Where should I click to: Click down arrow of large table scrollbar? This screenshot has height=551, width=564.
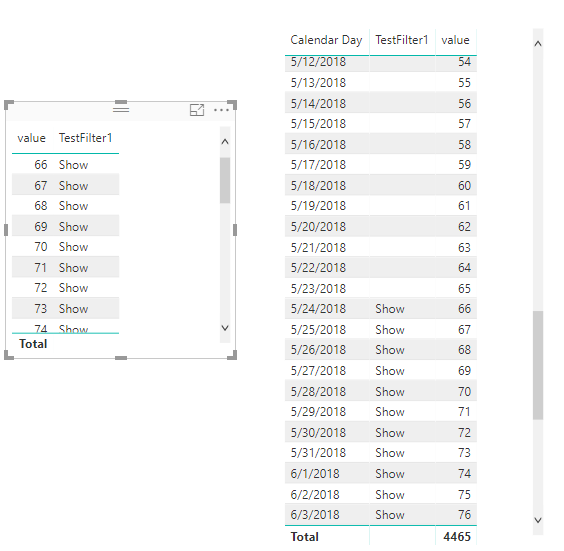(538, 520)
